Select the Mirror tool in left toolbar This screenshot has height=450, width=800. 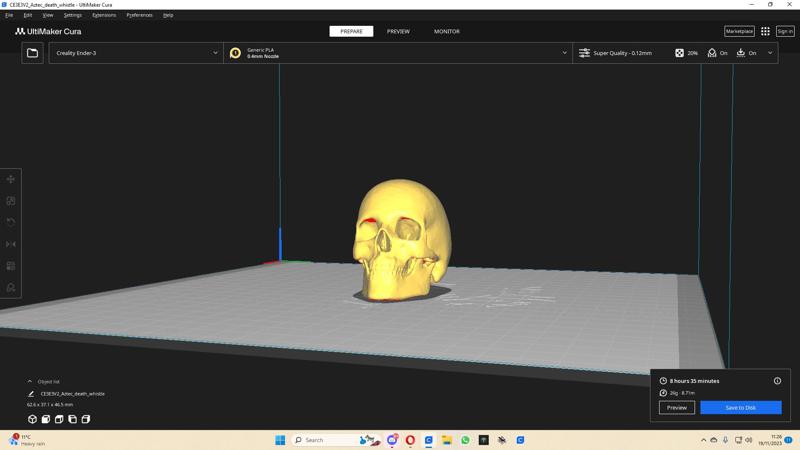click(11, 244)
